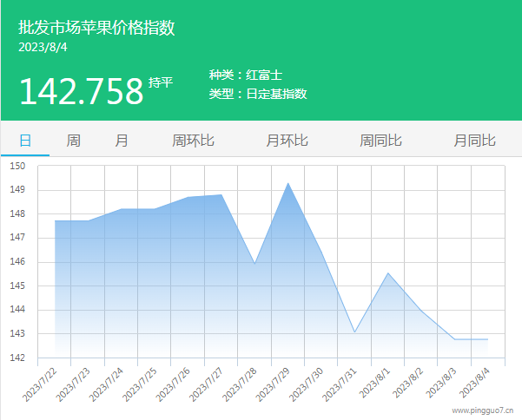Click the 142.758 index value

[x=81, y=91]
